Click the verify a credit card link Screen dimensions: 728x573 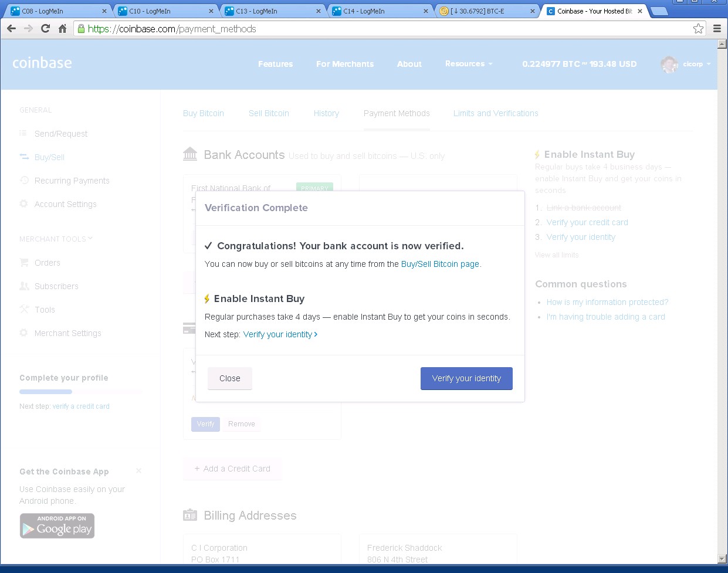pyautogui.click(x=81, y=406)
